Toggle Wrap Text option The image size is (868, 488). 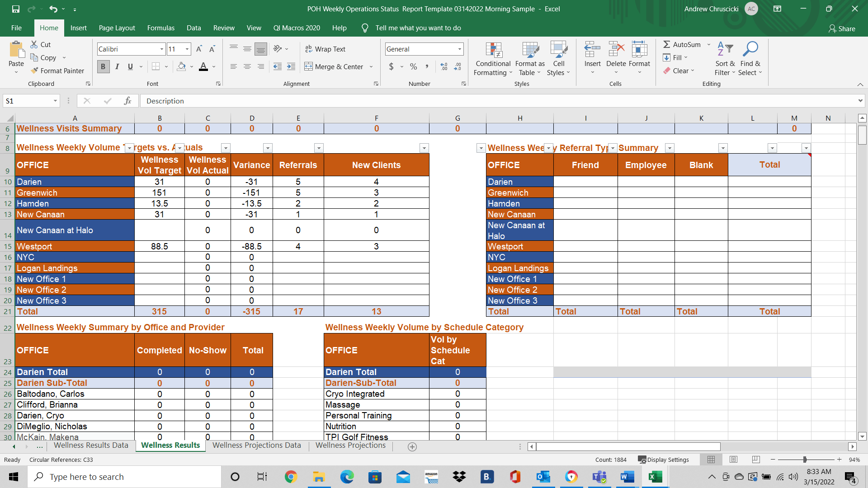point(325,49)
